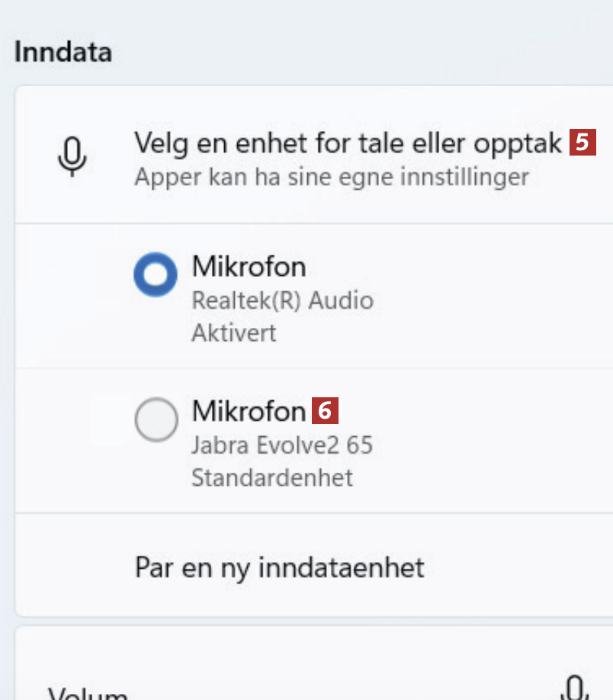The image size is (613, 700).
Task: Click the Mikrofon label above Realtek(R) Audio
Action: [249, 267]
